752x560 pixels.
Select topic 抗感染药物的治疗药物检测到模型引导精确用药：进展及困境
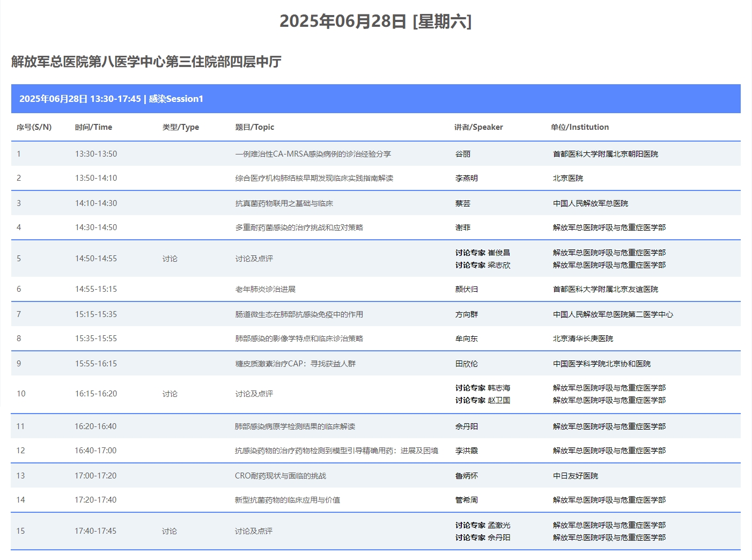click(x=336, y=451)
